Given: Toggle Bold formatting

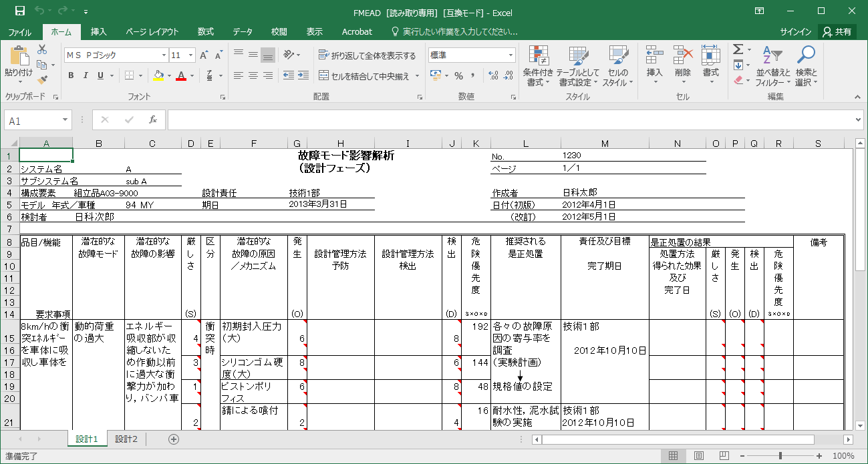Looking at the screenshot, I should (71, 76).
